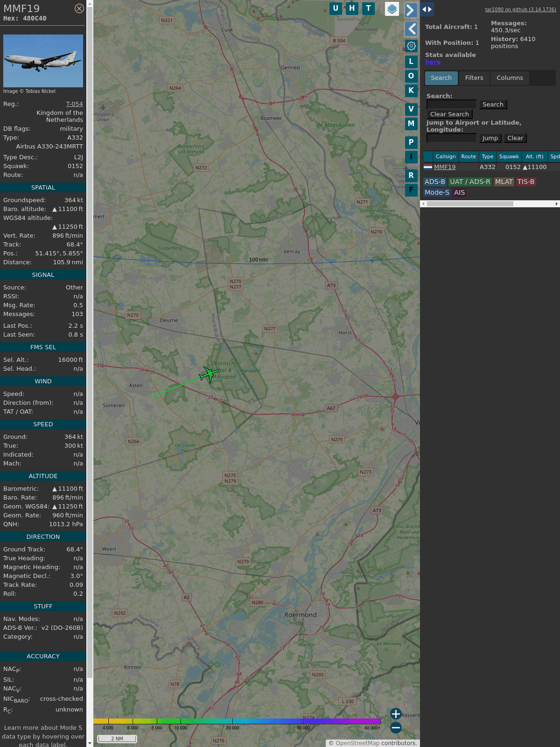The height and width of the screenshot is (747, 560).
Task: Click the Clear Search button
Action: 449,114
